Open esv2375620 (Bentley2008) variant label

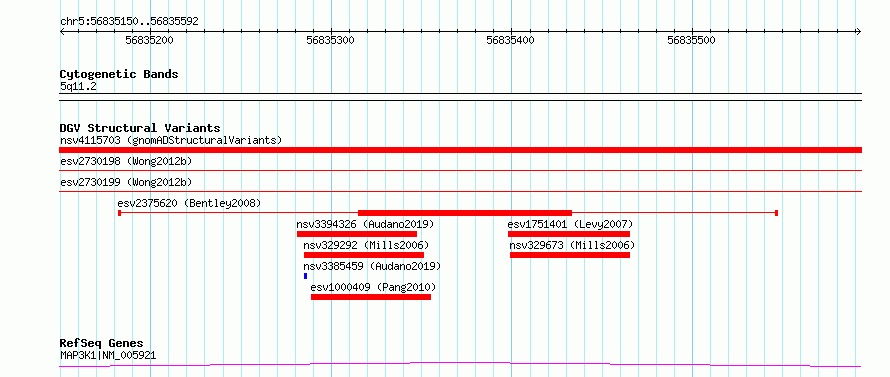(x=189, y=203)
